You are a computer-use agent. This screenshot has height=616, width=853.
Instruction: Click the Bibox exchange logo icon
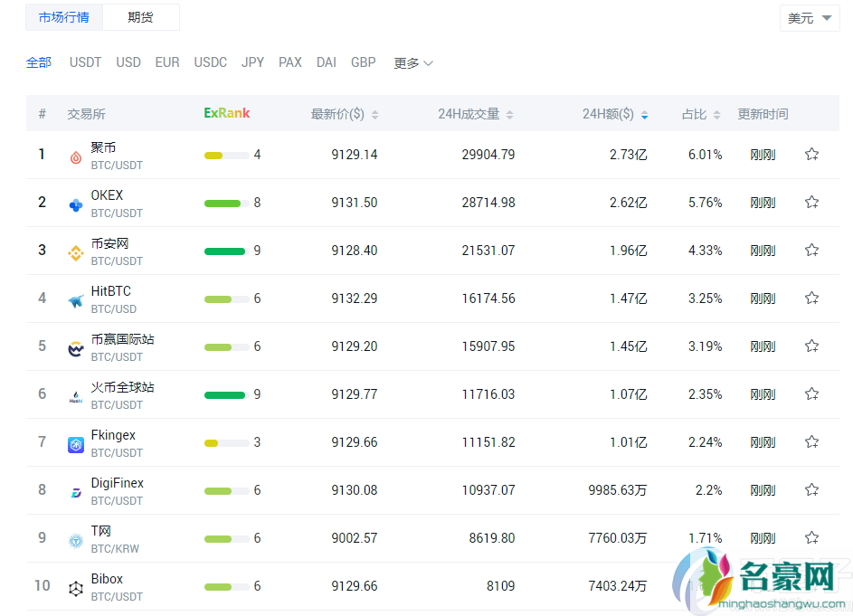[x=76, y=588]
